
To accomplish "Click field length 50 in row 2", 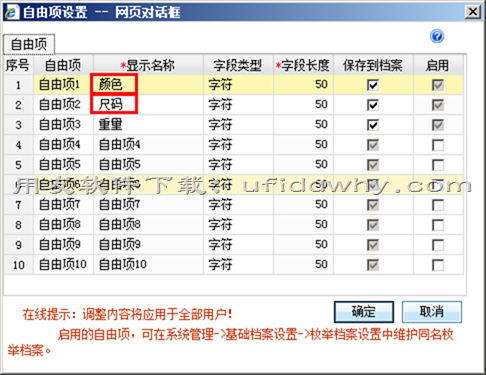I will click(303, 105).
